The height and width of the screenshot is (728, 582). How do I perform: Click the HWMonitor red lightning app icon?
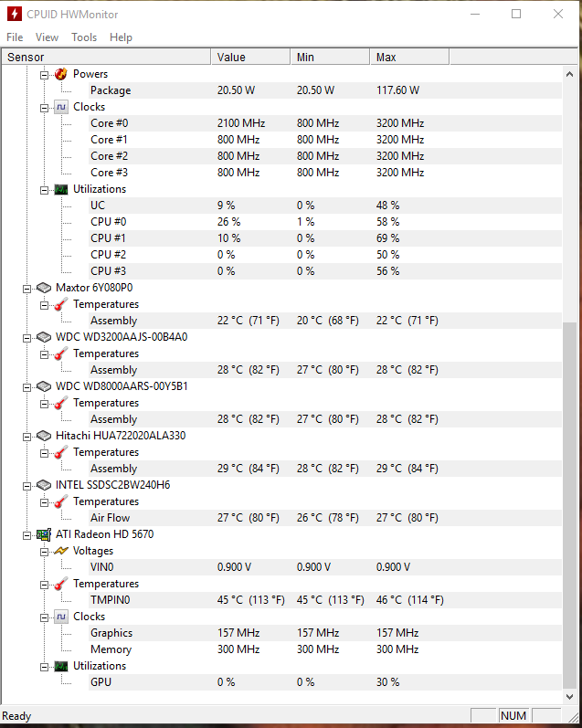pos(15,14)
